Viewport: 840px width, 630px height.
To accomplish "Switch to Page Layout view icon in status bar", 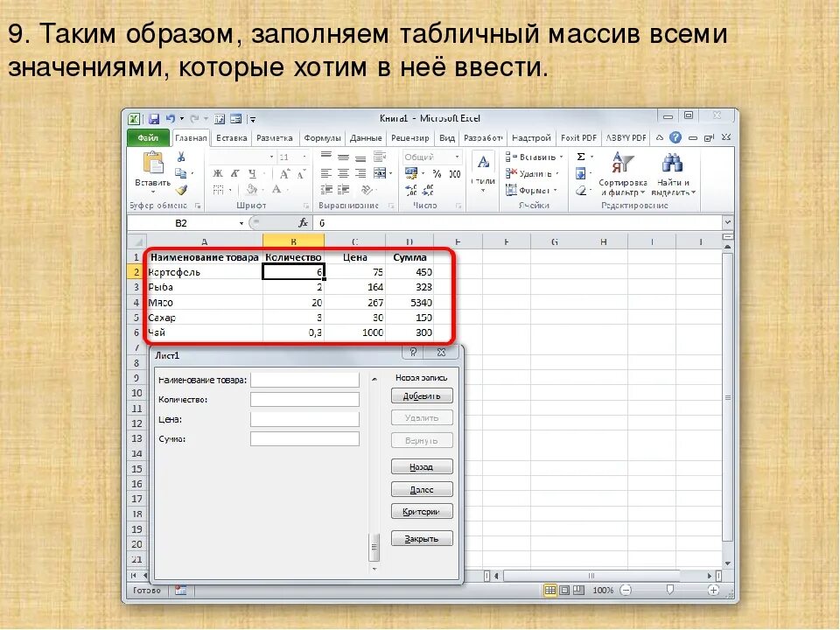I will pos(564,590).
